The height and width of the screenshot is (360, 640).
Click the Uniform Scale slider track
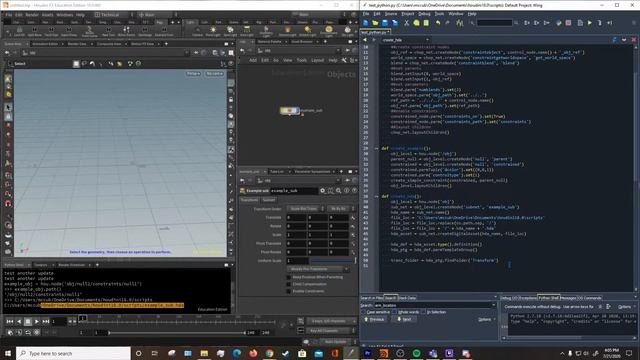(333, 260)
